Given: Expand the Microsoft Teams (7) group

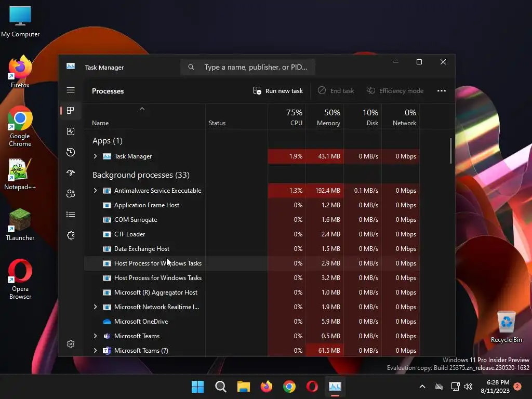Looking at the screenshot, I should coord(96,351).
